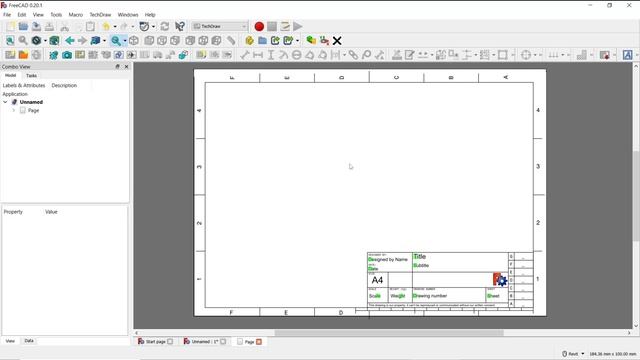Click the Zoom magnifier highlighted icon
Viewport: 640px width, 360px height.
click(116, 40)
